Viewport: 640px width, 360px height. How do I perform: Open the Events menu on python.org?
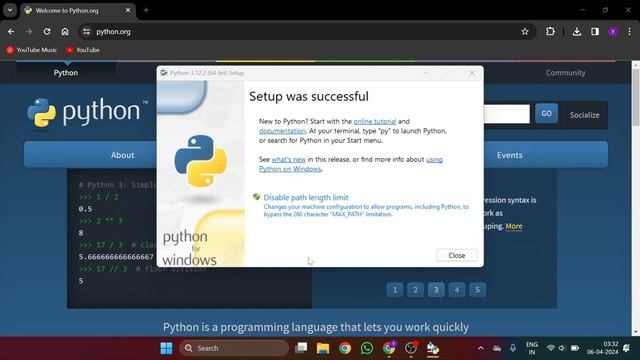(509, 155)
